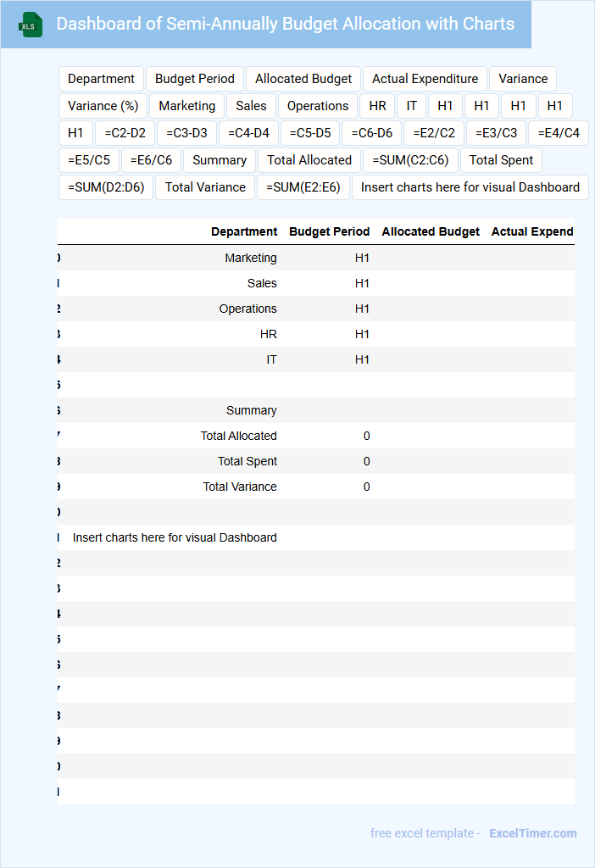Click the 0 value beside Total Variance
595x868 pixels.
pyautogui.click(x=366, y=487)
